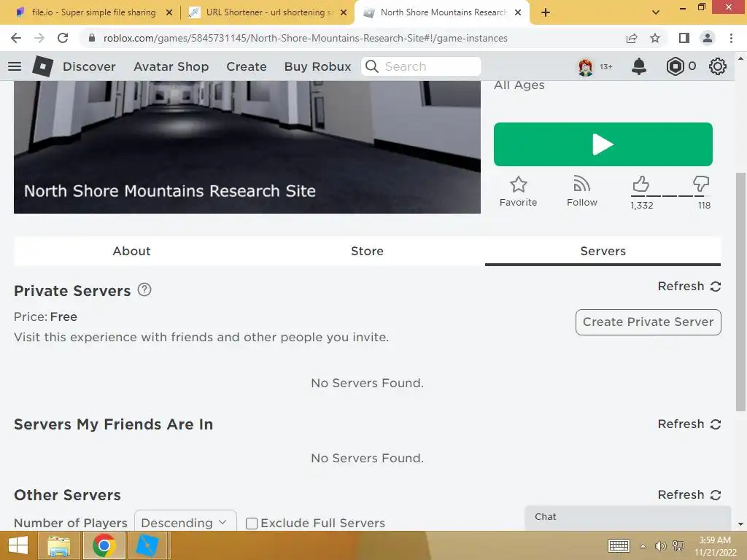Open File Explorer from the taskbar
Viewport: 747px width, 560px height.
58,545
